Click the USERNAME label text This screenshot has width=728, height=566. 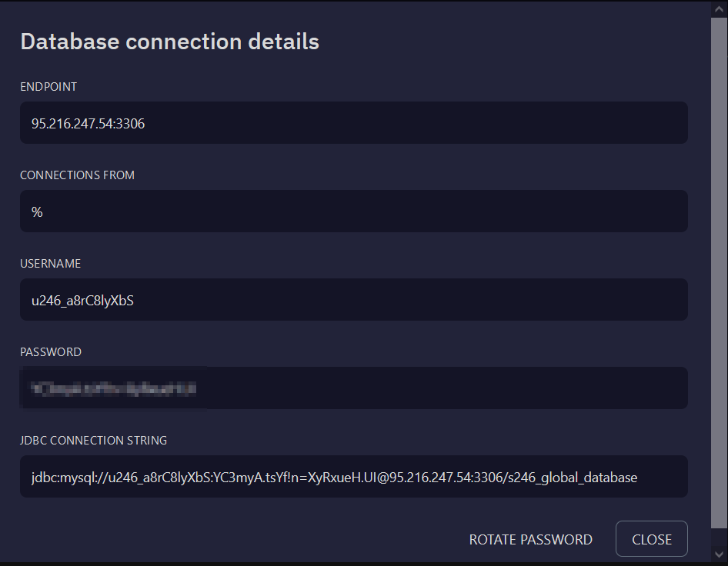(x=50, y=264)
